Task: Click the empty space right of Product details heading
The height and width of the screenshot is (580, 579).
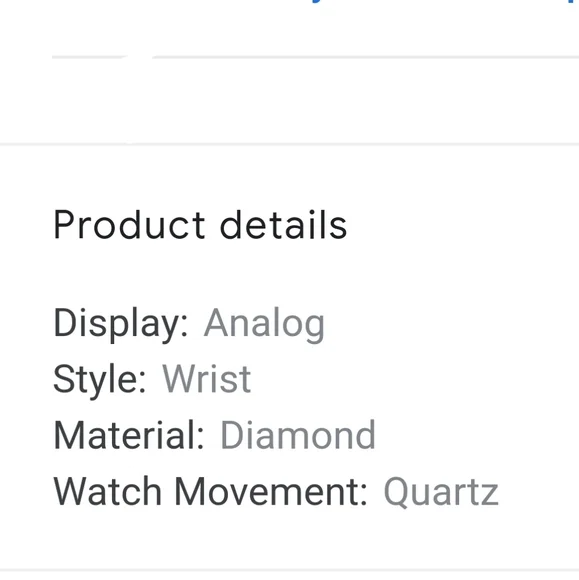Action: 462,225
